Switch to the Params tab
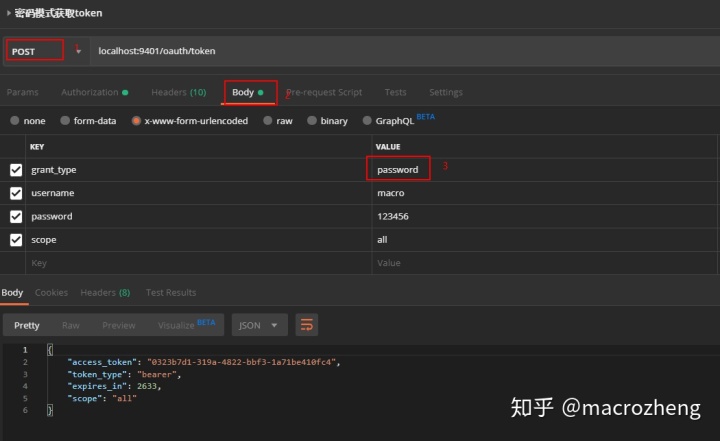720x441 pixels. coord(22,92)
